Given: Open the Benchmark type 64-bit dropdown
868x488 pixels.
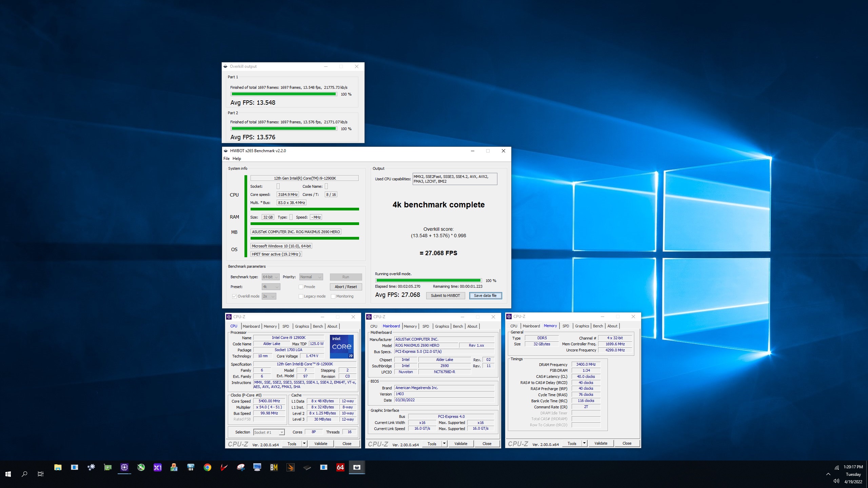Looking at the screenshot, I should [x=271, y=277].
